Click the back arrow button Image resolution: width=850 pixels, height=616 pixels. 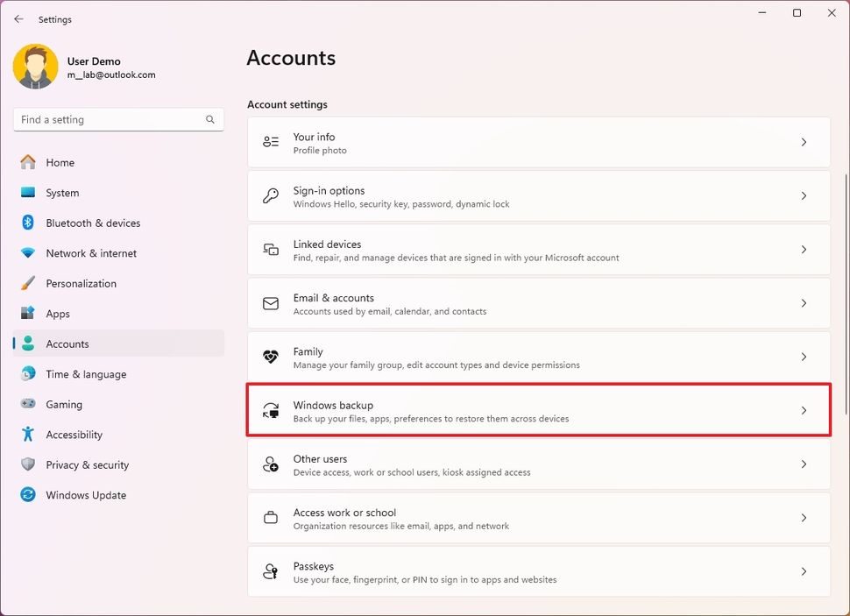(18, 18)
